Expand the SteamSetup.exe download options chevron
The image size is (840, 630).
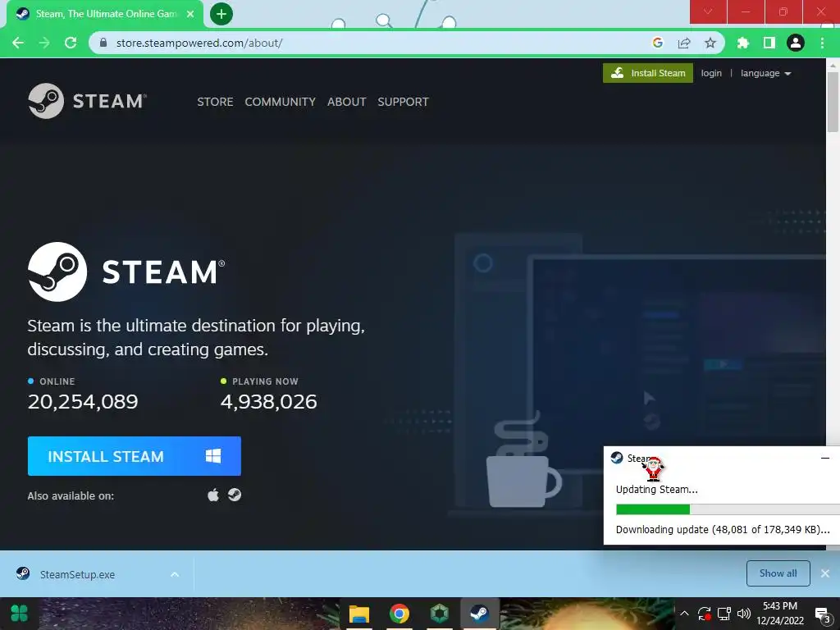(175, 574)
